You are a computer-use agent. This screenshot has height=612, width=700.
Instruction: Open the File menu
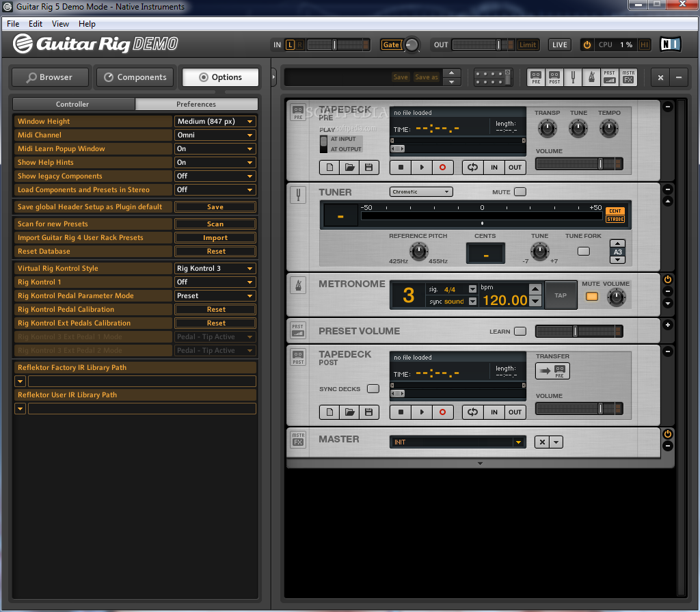13,24
